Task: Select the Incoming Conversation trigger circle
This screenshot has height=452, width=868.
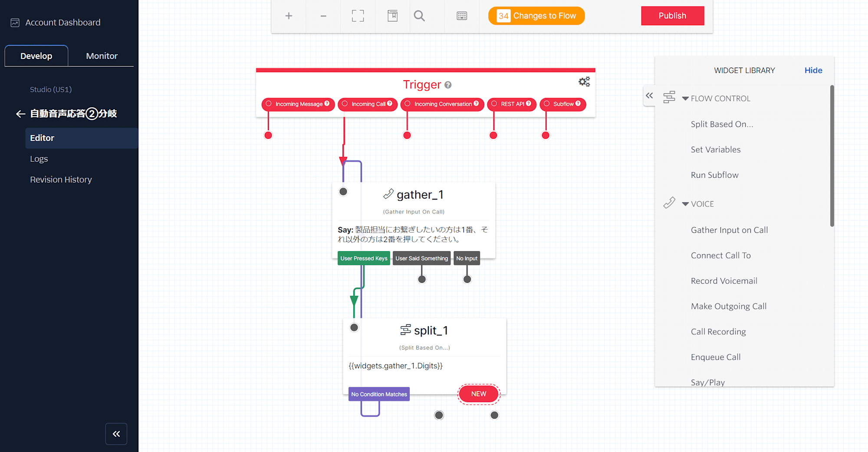Action: [x=408, y=104]
